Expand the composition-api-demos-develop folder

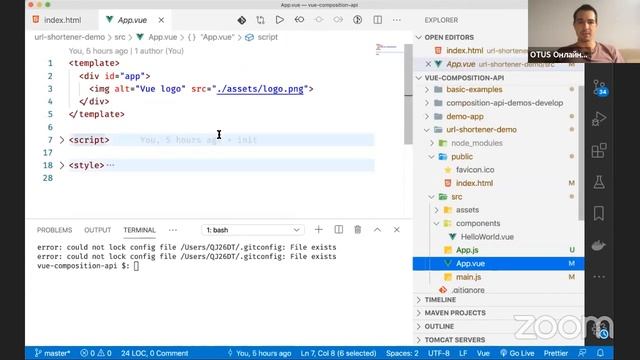(x=504, y=103)
